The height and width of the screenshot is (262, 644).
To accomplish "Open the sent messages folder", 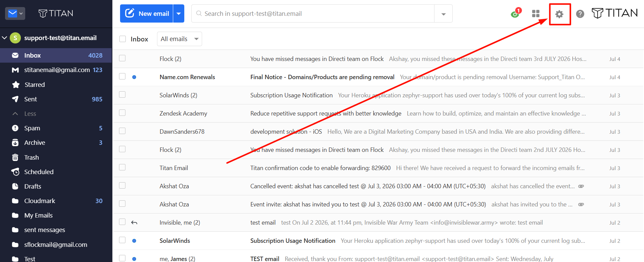I will (x=56, y=230).
